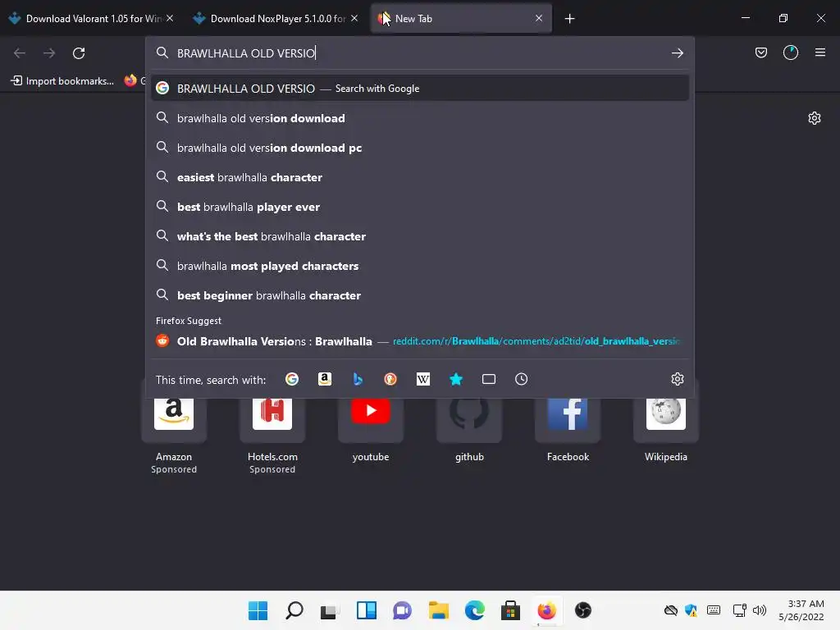Open Windows Security tray icon
The height and width of the screenshot is (630, 840).
tap(691, 610)
